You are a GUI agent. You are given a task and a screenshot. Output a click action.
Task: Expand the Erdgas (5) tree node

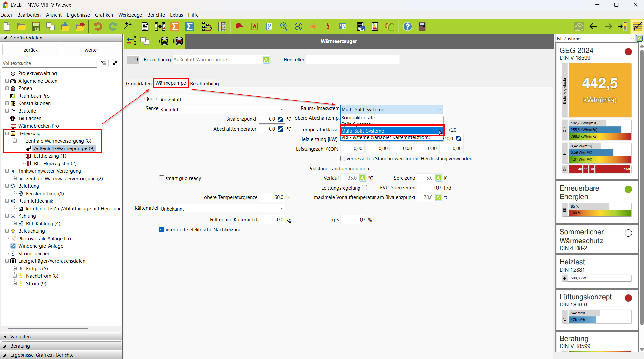[15, 268]
